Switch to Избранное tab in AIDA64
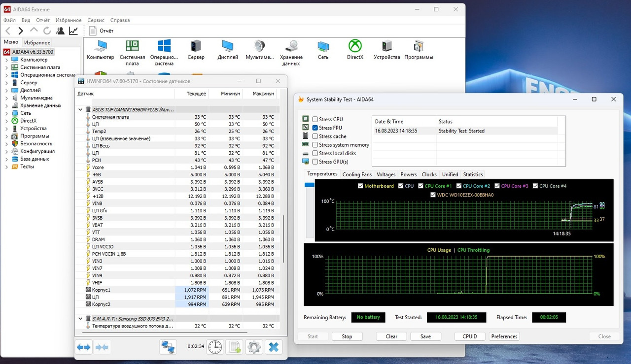This screenshot has width=631, height=364. pos(37,43)
